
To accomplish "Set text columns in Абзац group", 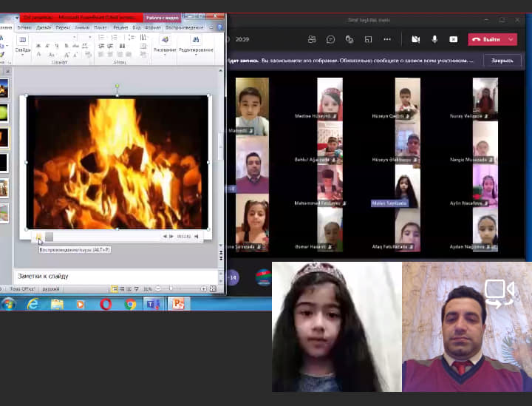I will [x=122, y=46].
